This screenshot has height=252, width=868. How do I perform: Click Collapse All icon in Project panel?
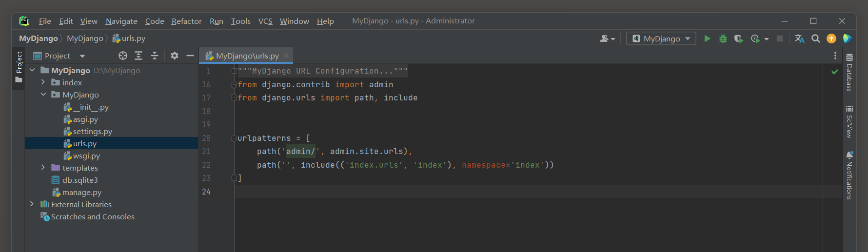pyautogui.click(x=155, y=56)
